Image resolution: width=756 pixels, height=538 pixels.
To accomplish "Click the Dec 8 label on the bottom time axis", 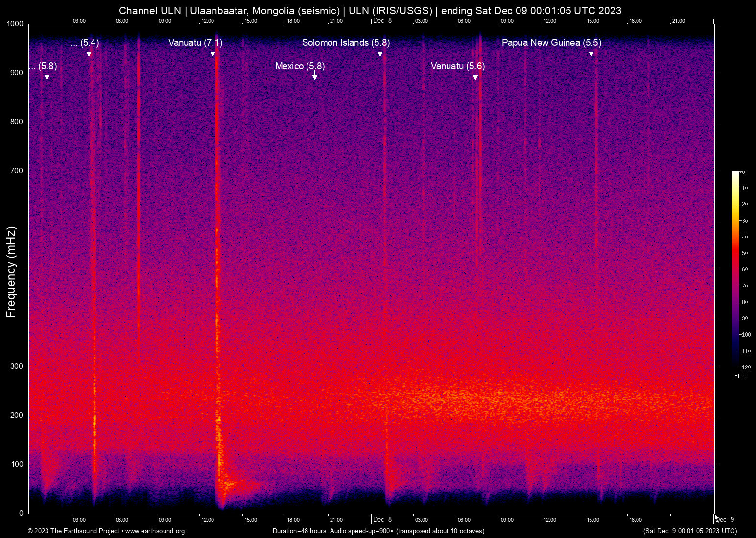I will coord(382,520).
